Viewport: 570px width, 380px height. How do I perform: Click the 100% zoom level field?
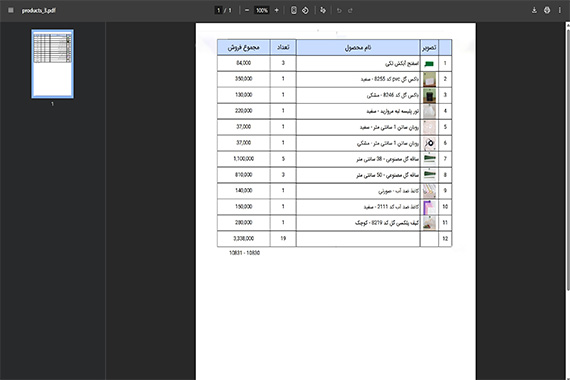262,10
